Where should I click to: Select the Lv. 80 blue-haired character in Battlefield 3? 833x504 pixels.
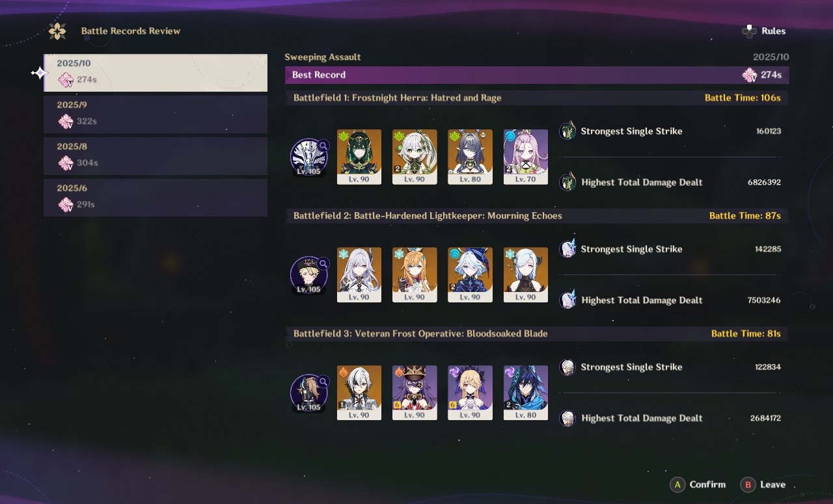(x=526, y=393)
